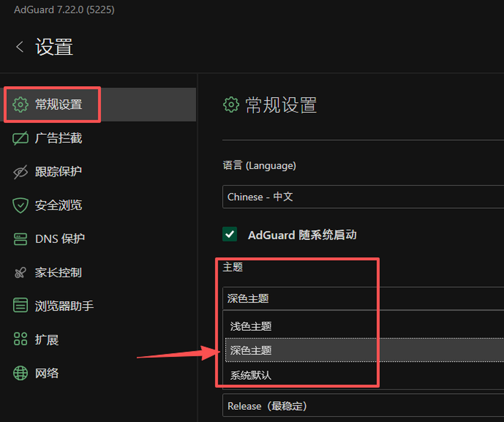Click the 跟踪保护 crossed-eye icon
The height and width of the screenshot is (422, 504).
point(20,172)
